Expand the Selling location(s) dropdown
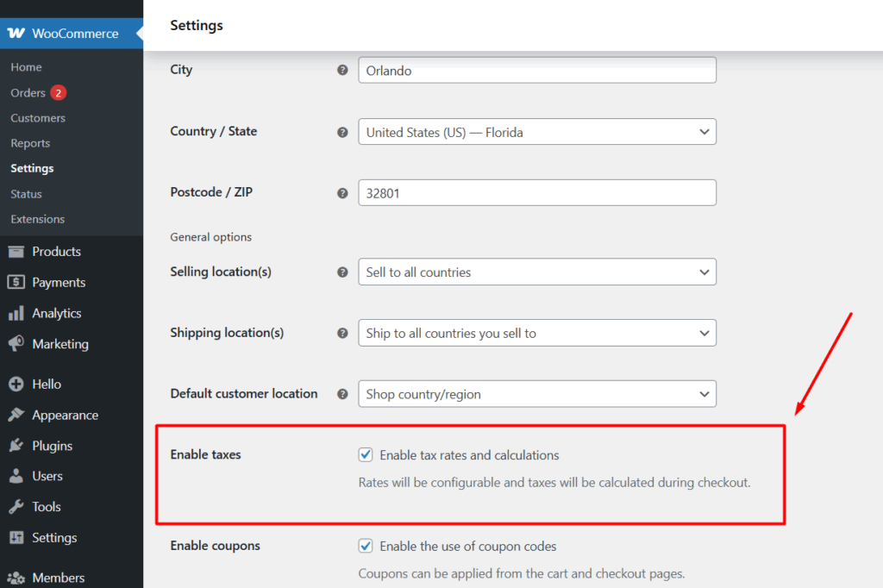Viewport: 883px width, 588px height. [536, 272]
